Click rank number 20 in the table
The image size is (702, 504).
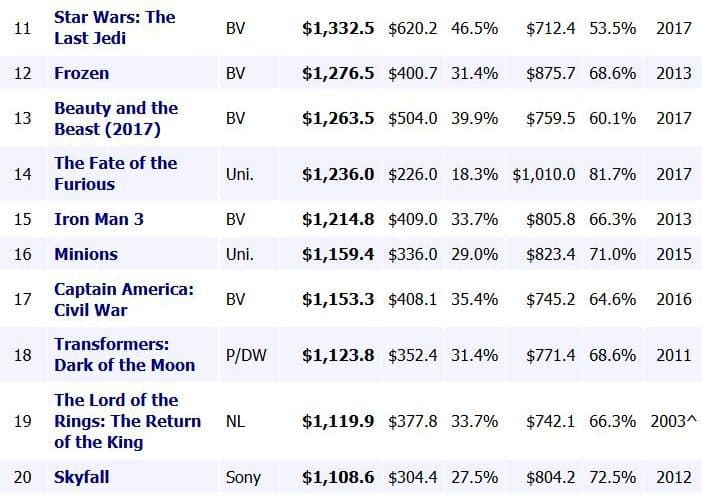pyautogui.click(x=23, y=478)
